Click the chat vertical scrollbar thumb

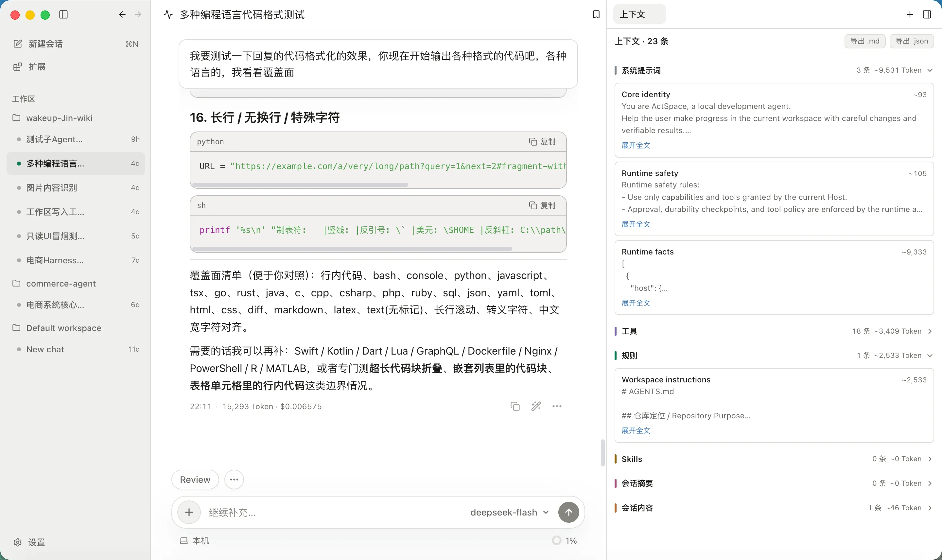click(x=602, y=452)
